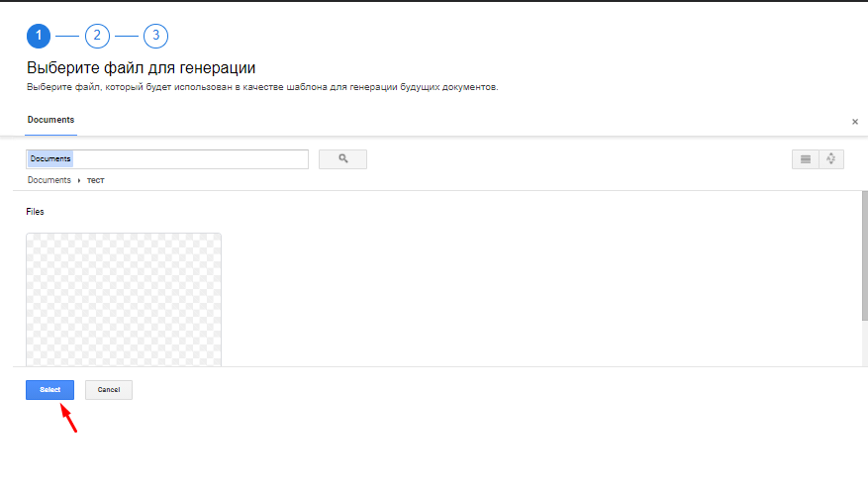Image resolution: width=868 pixels, height=490 pixels.
Task: Click the vertical scrollbar of file list
Action: [863, 257]
